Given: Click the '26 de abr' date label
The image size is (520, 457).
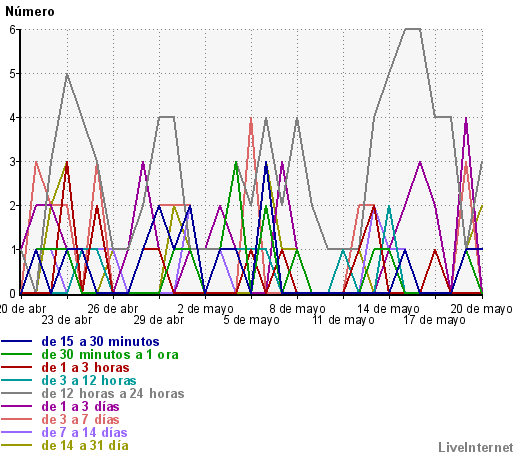Looking at the screenshot, I should tap(113, 309).
